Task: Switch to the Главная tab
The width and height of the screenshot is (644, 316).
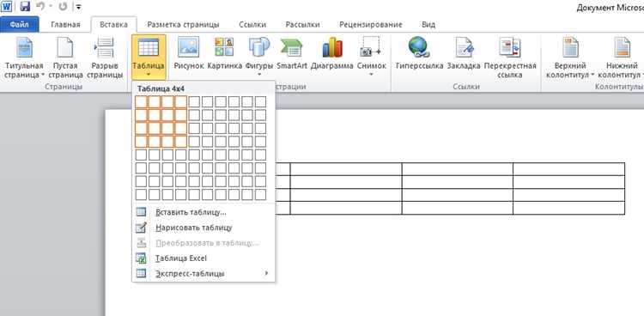Action: pyautogui.click(x=65, y=25)
